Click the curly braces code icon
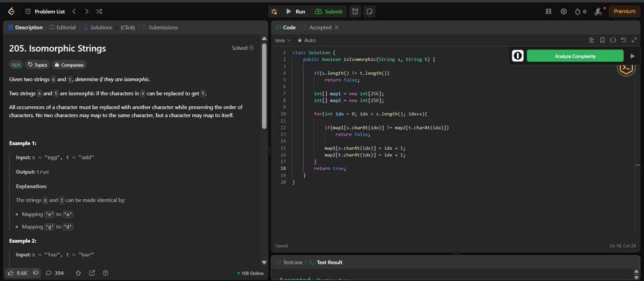Image resolution: width=644 pixels, height=281 pixels. click(613, 40)
